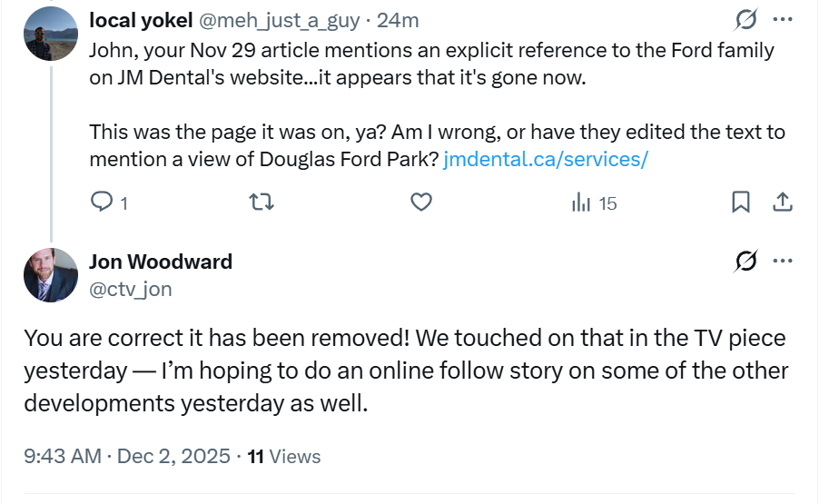Reply to local yokel's post
Image resolution: width=839 pixels, height=504 pixels.
click(103, 203)
